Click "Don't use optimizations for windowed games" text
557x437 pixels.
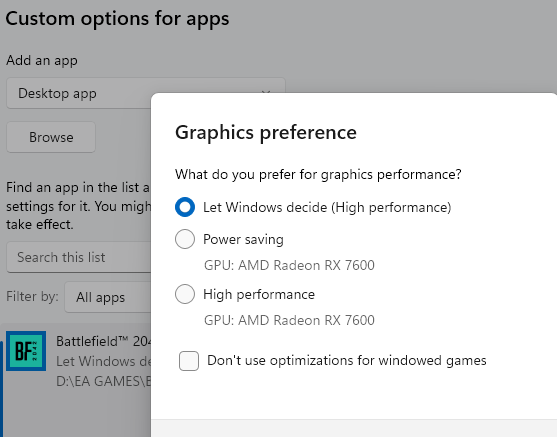347,361
